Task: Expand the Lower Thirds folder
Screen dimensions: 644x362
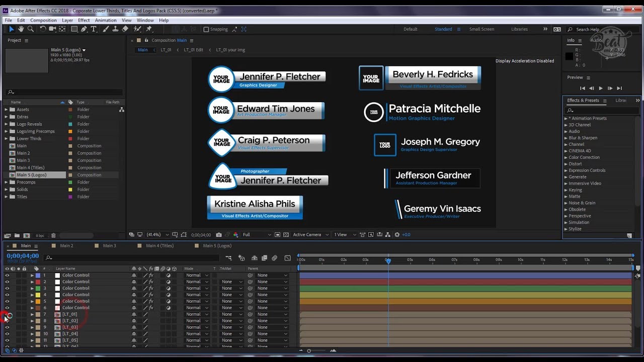Action: (7, 139)
